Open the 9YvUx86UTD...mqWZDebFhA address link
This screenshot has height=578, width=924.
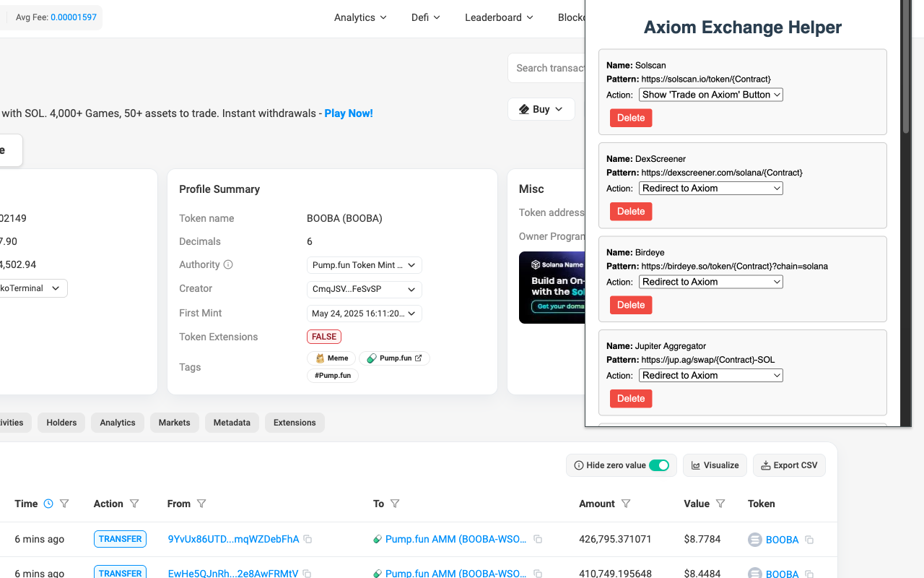233,539
